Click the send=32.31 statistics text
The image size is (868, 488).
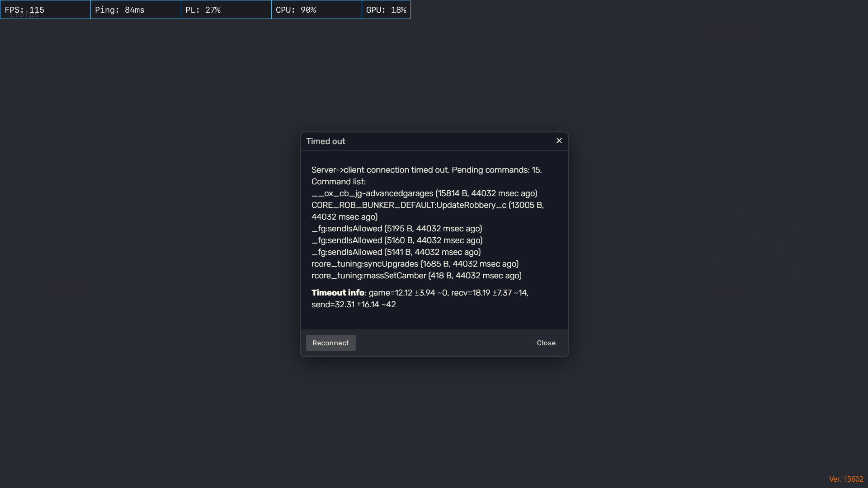(353, 305)
